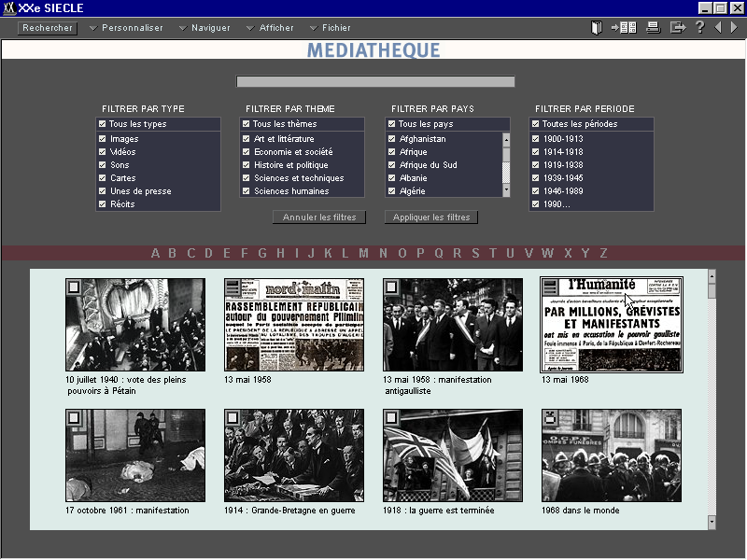The width and height of the screenshot is (747, 560).
Task: Open the Fichier menu
Action: tap(331, 28)
